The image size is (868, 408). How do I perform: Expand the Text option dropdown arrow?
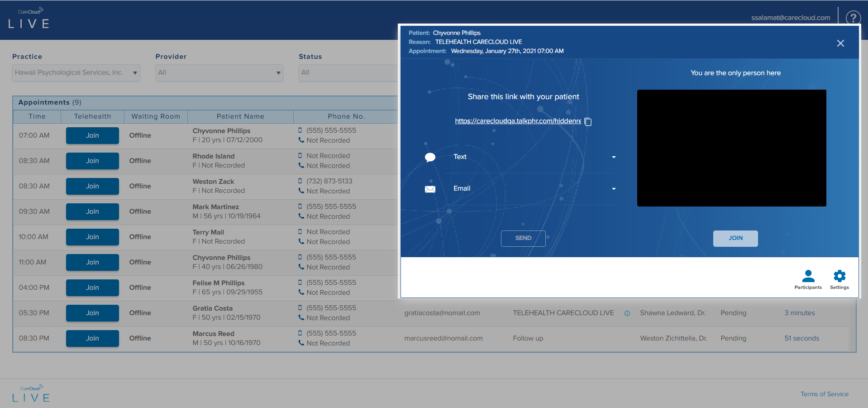pyautogui.click(x=614, y=157)
